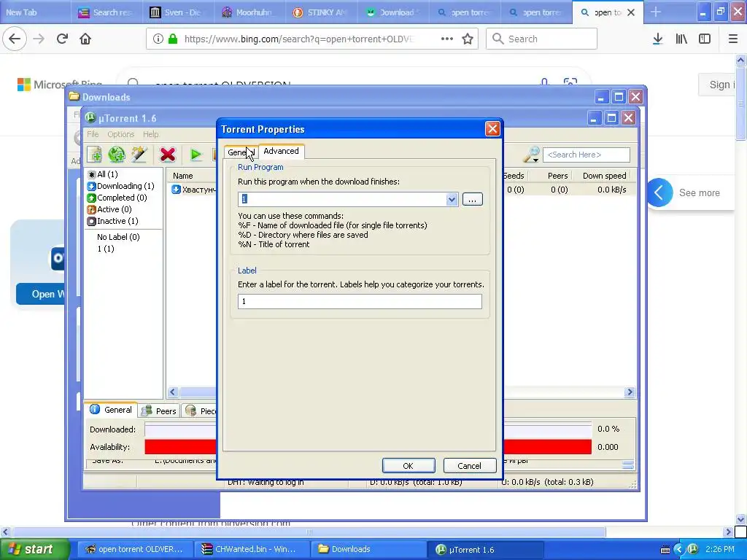Click the site information icon in address bar
The width and height of the screenshot is (747, 560).
point(158,39)
